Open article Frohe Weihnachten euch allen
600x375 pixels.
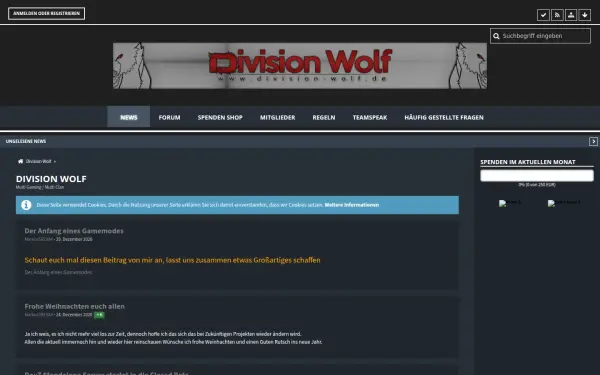(74, 306)
